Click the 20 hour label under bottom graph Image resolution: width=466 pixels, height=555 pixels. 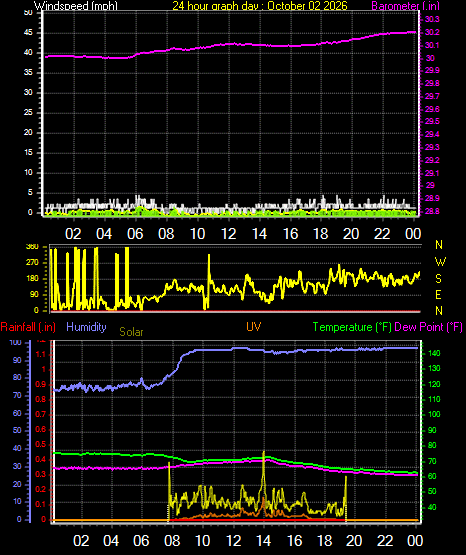click(354, 541)
